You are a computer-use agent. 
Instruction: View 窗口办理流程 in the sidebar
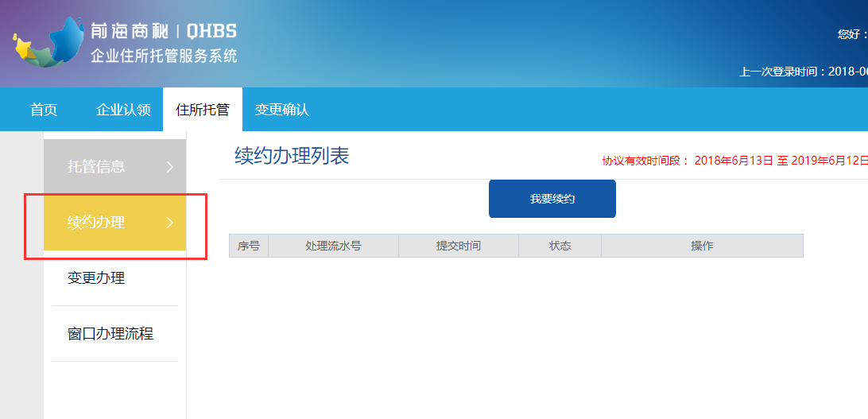[110, 334]
